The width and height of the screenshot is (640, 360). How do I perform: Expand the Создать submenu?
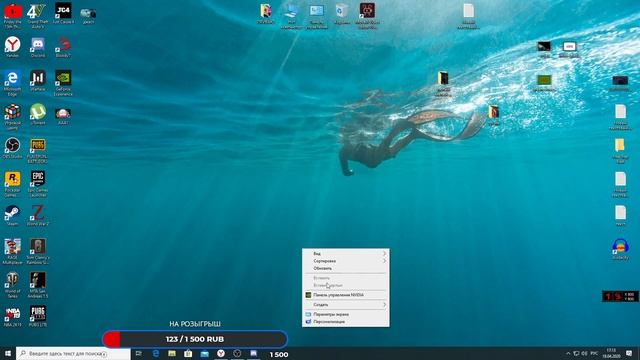(x=346, y=304)
